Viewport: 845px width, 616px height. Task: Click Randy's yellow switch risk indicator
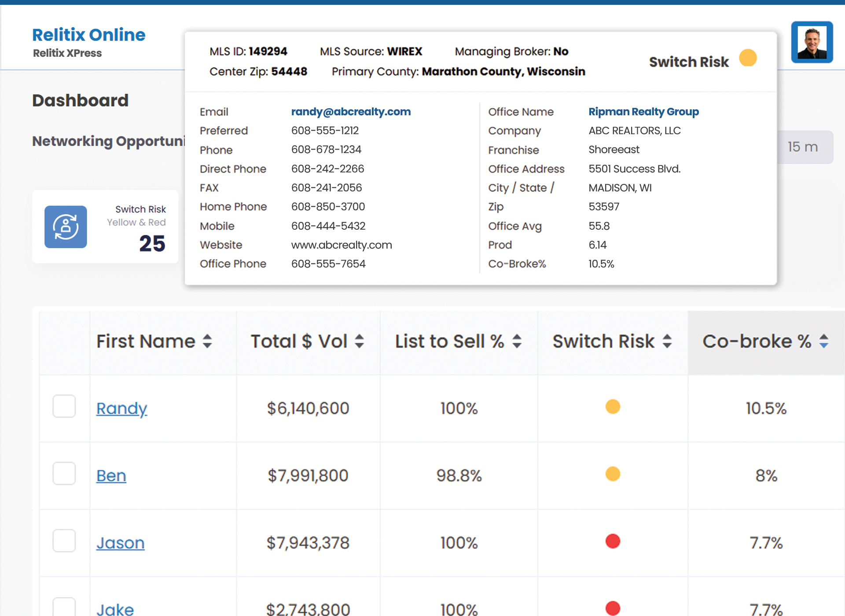(612, 407)
